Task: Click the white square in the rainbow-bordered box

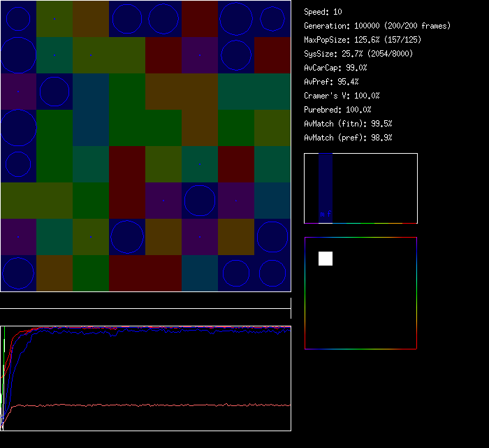Action: click(326, 259)
